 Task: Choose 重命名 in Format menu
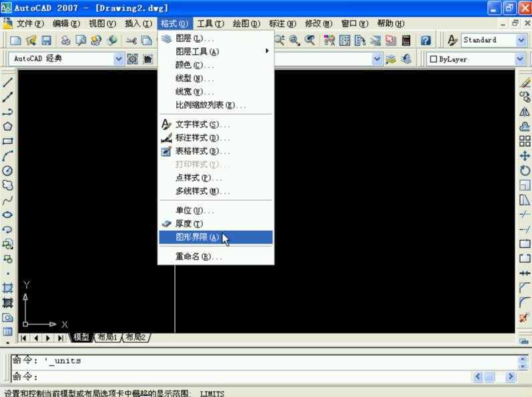(216, 257)
